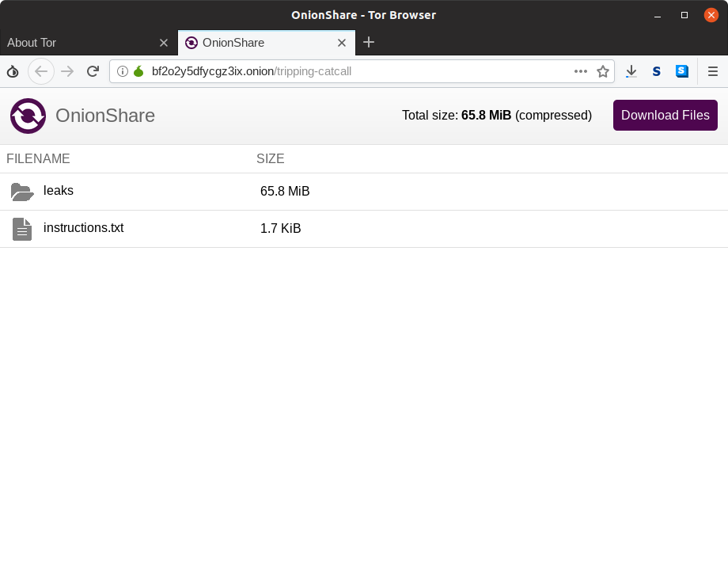This screenshot has width=728, height=563.
Task: Bookmark this page with the star
Action: pyautogui.click(x=603, y=71)
